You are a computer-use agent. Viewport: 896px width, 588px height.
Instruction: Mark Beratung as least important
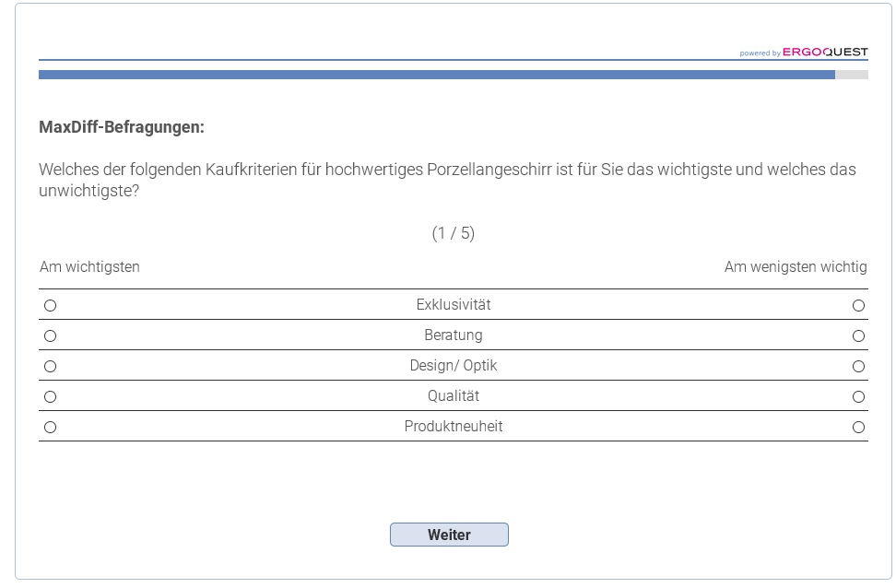pos(858,335)
